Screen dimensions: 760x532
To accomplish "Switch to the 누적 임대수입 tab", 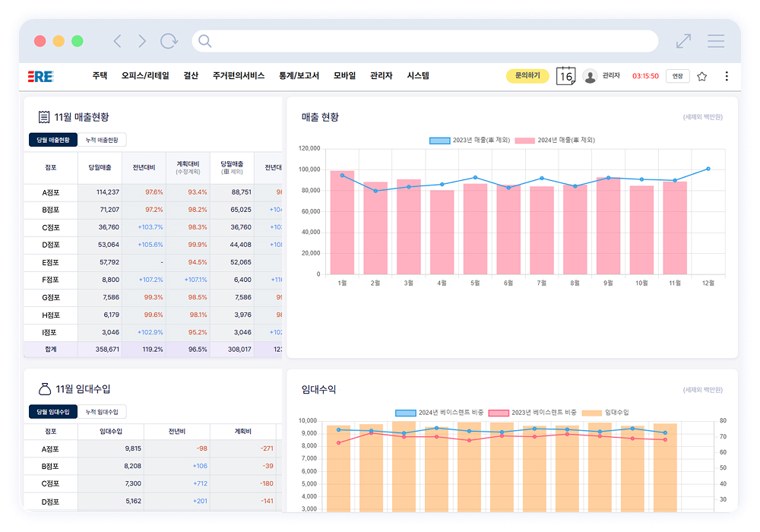I will 102,412.
